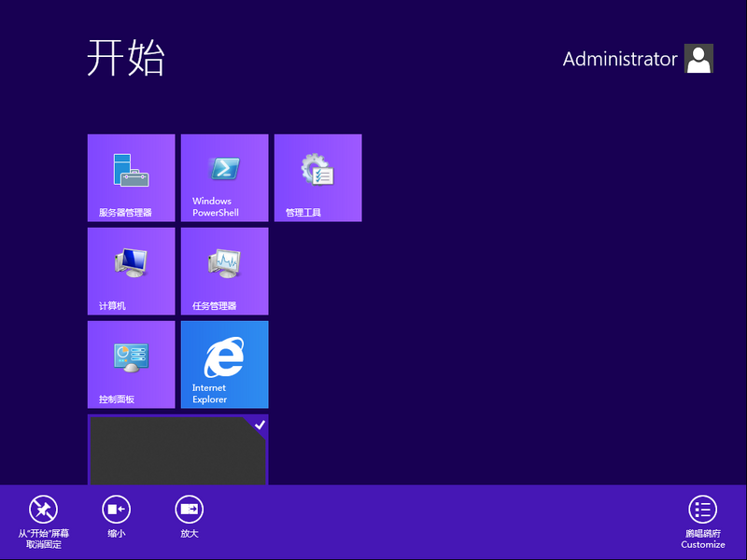Image resolution: width=747 pixels, height=560 pixels.
Task: Click the 从"开始"屏幕取消固定 label
Action: coord(43,539)
